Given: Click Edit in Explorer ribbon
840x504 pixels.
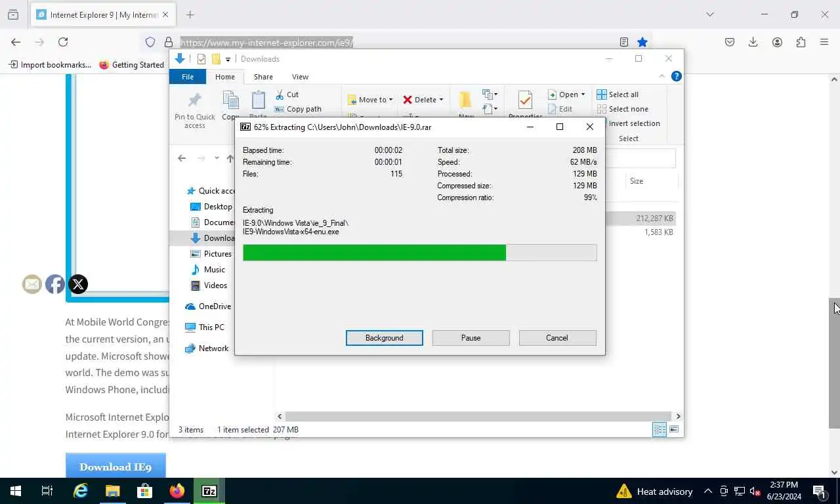Looking at the screenshot, I should click(560, 109).
